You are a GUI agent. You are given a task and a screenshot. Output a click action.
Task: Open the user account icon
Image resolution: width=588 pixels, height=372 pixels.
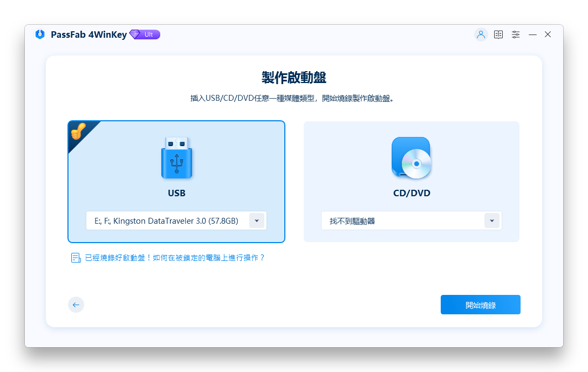(481, 35)
